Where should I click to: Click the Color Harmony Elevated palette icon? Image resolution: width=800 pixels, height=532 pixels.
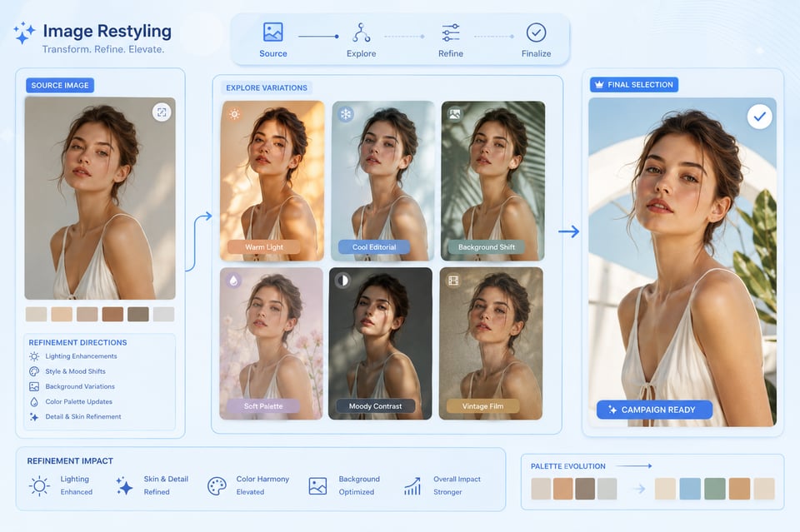[217, 485]
